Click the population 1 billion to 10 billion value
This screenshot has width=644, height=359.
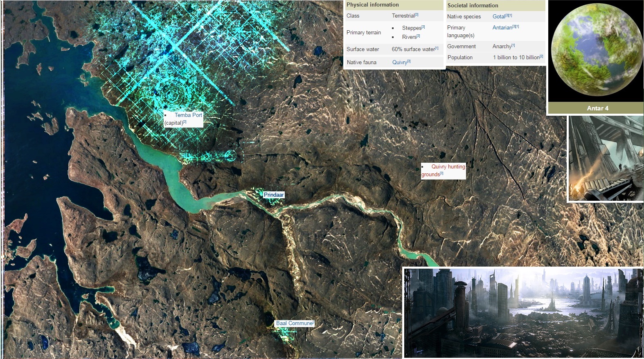pyautogui.click(x=516, y=58)
